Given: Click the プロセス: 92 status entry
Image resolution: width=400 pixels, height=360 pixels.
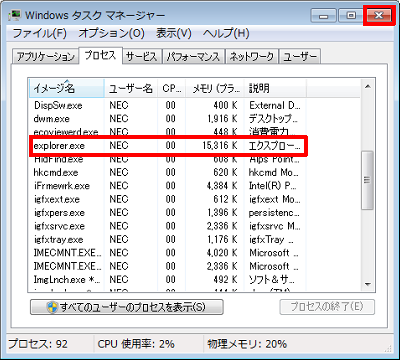Looking at the screenshot, I should point(38,344).
